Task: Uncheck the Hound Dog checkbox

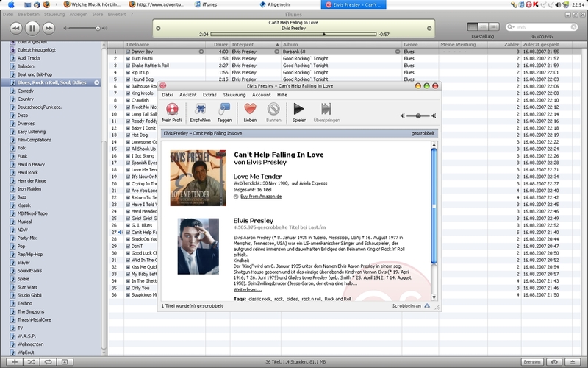Action: [128, 79]
